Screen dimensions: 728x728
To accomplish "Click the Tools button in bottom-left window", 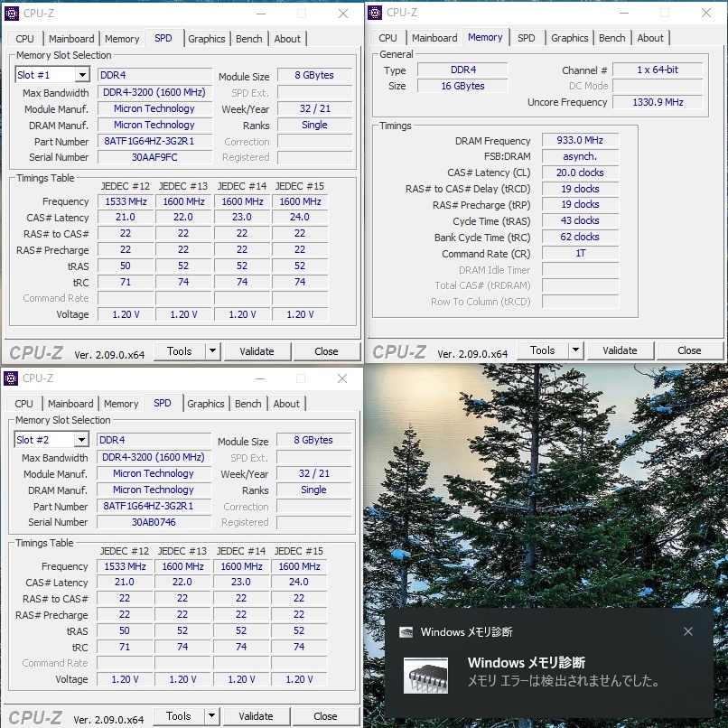I will 178,716.
